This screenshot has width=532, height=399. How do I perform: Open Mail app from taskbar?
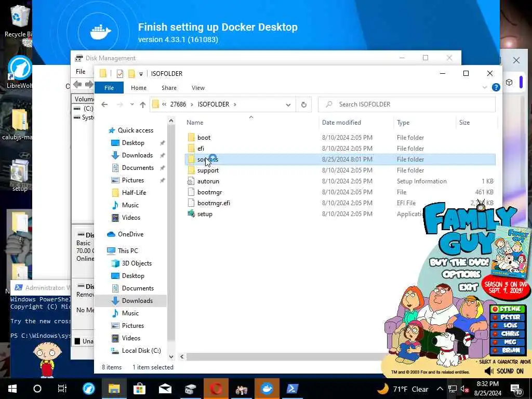[x=165, y=389]
